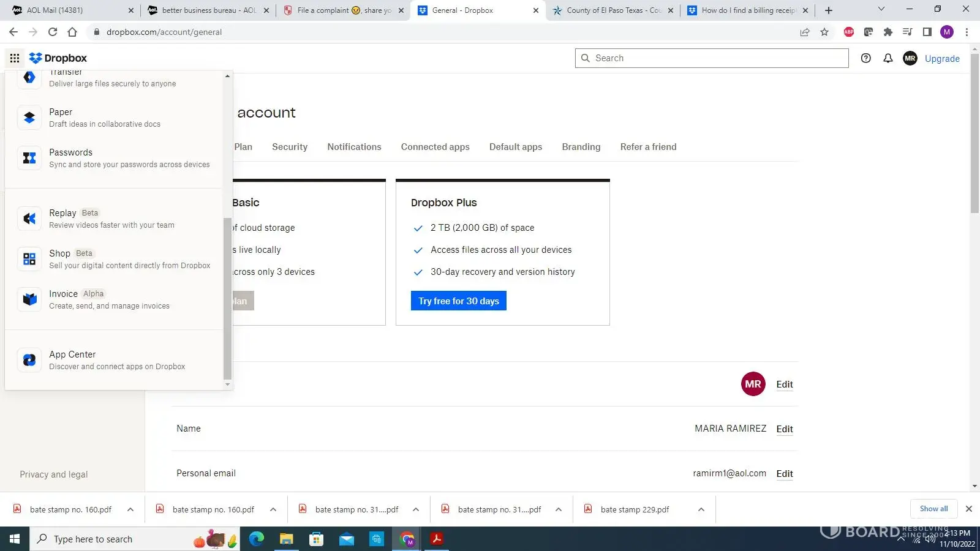The height and width of the screenshot is (551, 980).
Task: Switch to the Connected apps tab
Action: point(435,147)
